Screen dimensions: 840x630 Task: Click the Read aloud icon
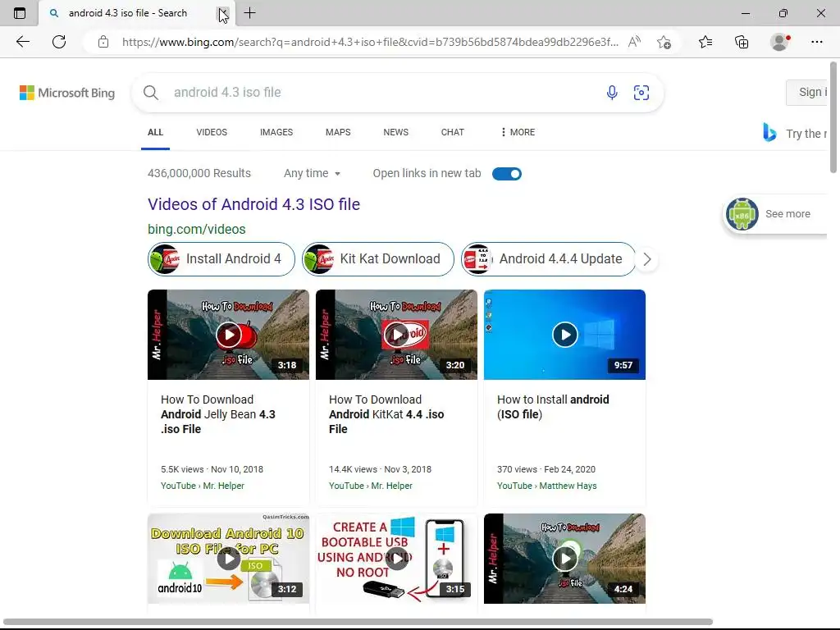coord(634,42)
